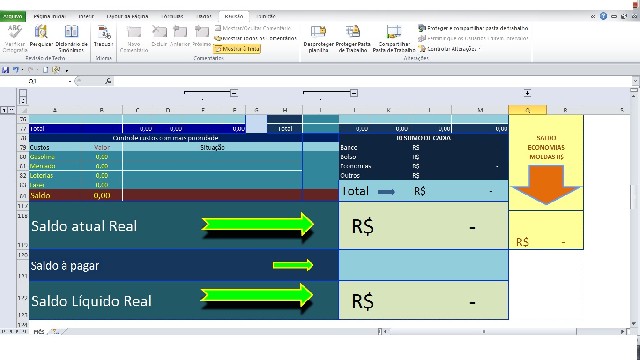The height and width of the screenshot is (360, 640).
Task: Customize Quick Access Toolbar dropdown arrow
Action: tap(67, 70)
